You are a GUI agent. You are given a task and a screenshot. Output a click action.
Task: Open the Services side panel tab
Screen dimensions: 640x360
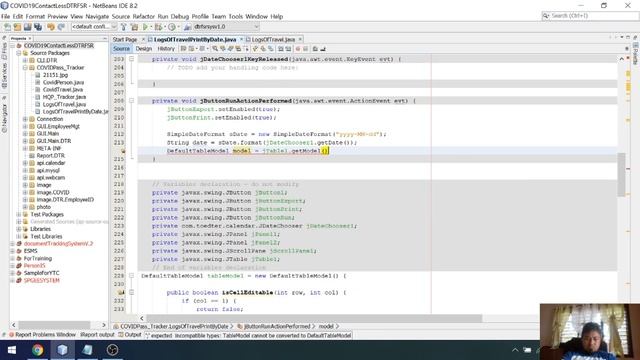coord(4,75)
